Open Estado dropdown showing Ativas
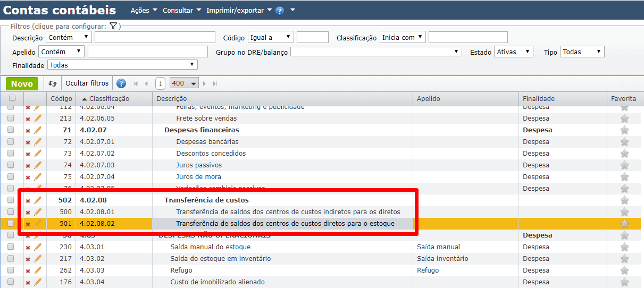 tap(513, 52)
